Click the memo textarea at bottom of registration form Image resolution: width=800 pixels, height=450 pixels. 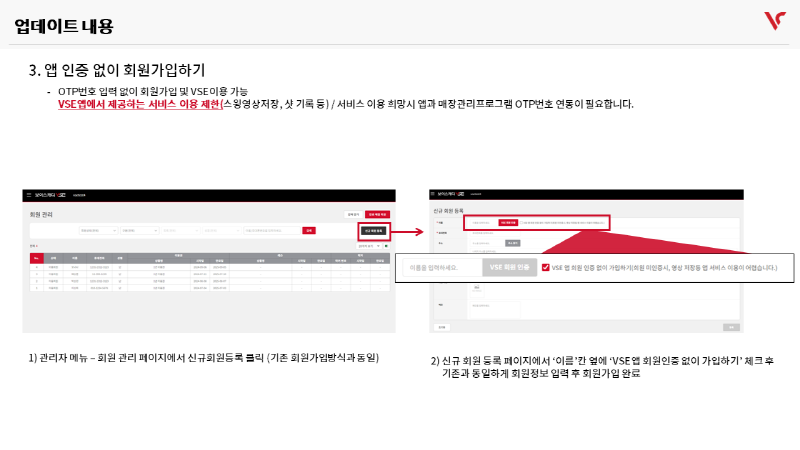(495, 310)
